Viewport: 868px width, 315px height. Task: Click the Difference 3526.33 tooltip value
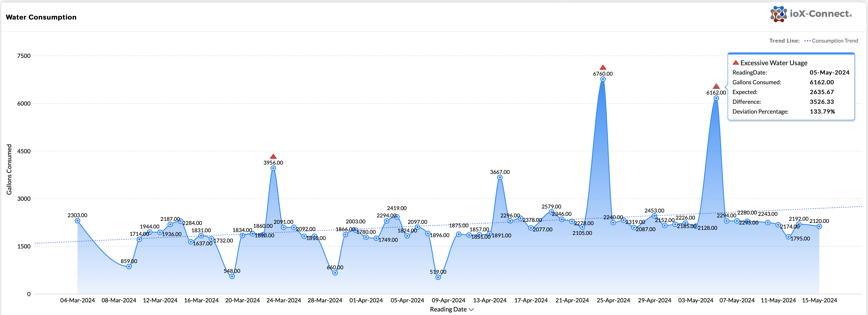[x=822, y=102]
